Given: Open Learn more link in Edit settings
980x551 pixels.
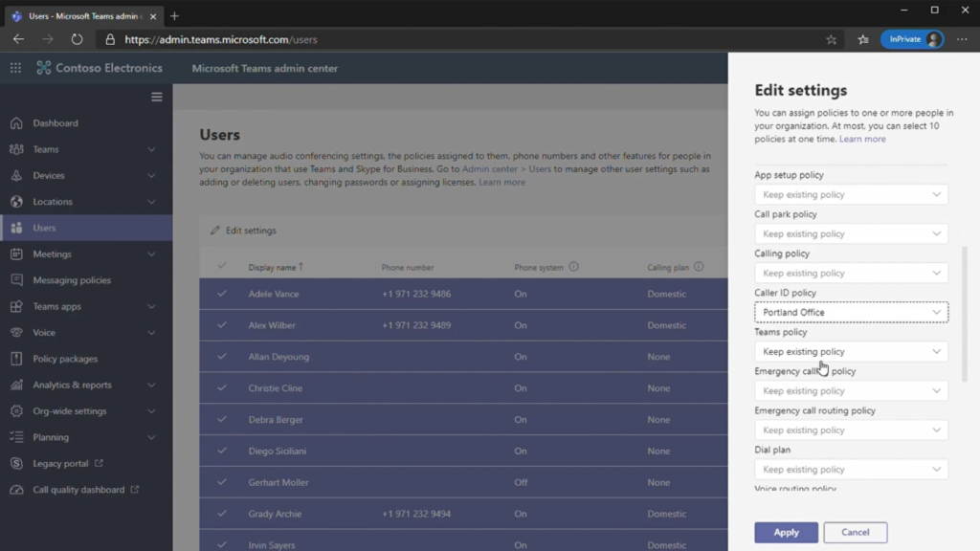Looking at the screenshot, I should 862,139.
